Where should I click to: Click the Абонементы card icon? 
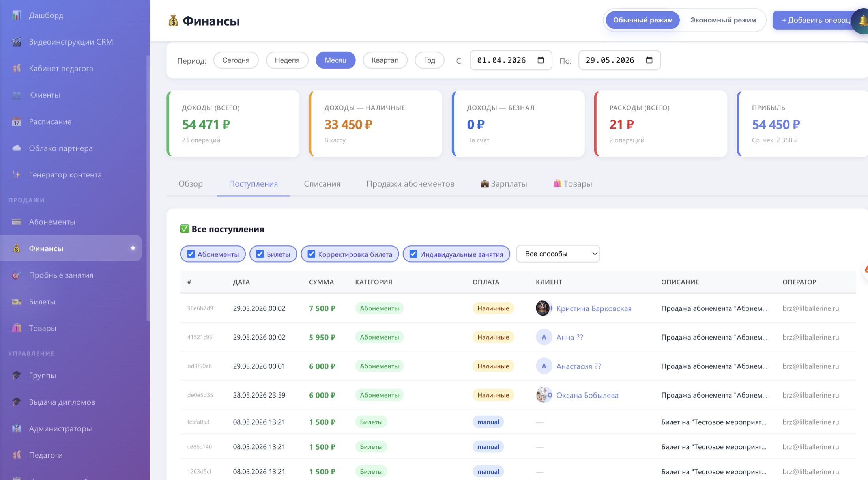click(16, 222)
